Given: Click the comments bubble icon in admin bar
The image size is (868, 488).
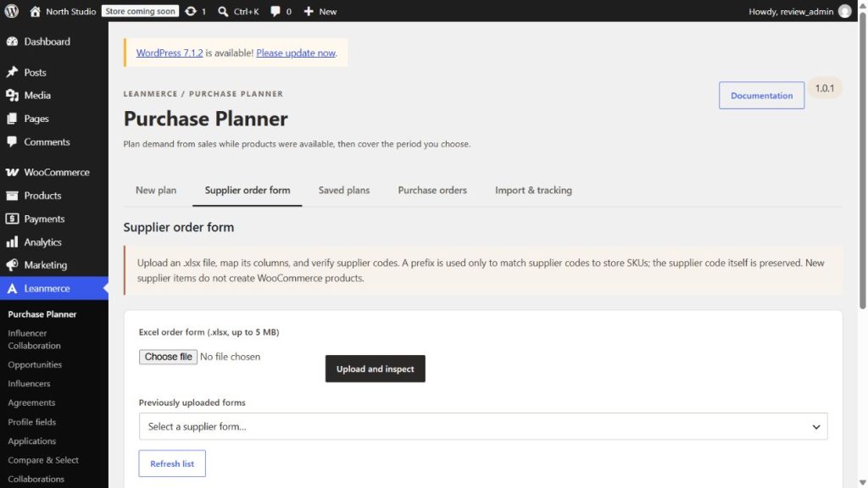Looking at the screenshot, I should pyautogui.click(x=275, y=11).
